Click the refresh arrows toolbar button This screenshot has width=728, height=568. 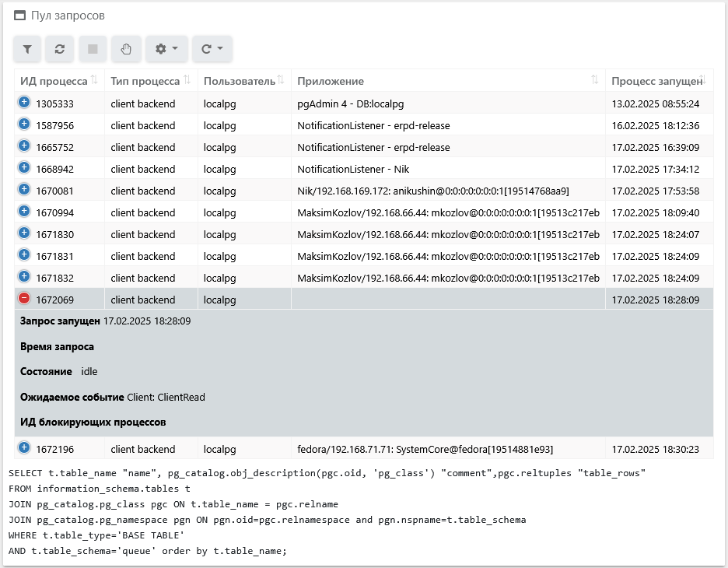[x=60, y=49]
